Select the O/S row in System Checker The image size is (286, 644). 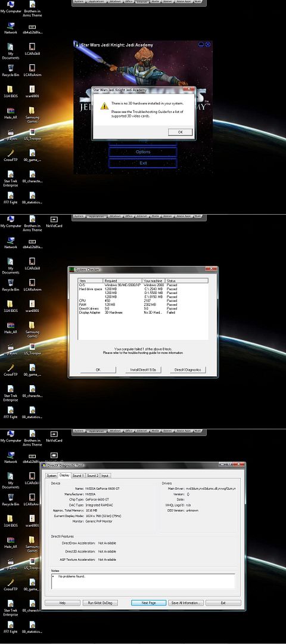pyautogui.click(x=143, y=284)
